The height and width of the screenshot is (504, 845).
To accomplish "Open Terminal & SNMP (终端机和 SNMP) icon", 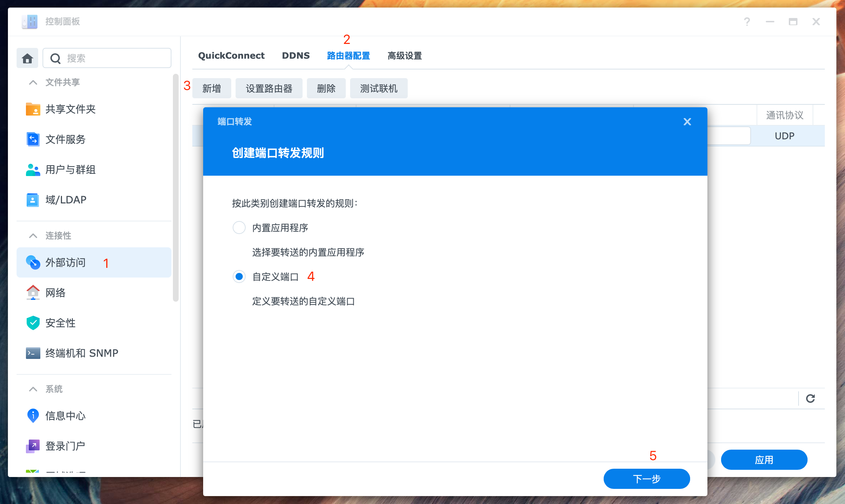I will pos(33,353).
